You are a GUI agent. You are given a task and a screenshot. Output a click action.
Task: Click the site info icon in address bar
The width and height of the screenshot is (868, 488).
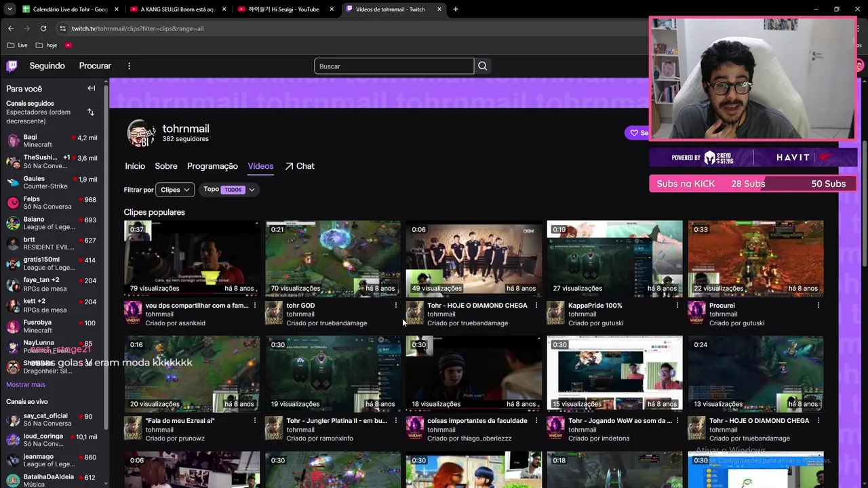pos(62,28)
